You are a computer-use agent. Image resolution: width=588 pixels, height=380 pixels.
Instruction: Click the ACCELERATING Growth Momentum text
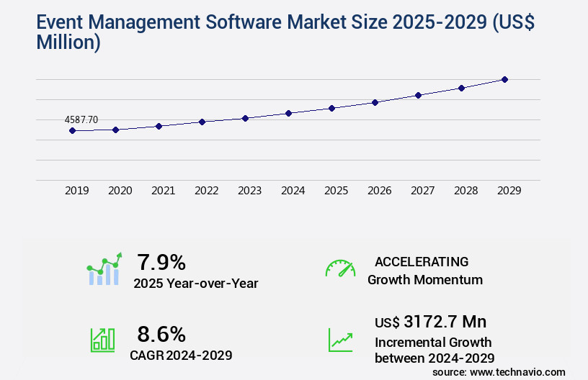tap(424, 271)
